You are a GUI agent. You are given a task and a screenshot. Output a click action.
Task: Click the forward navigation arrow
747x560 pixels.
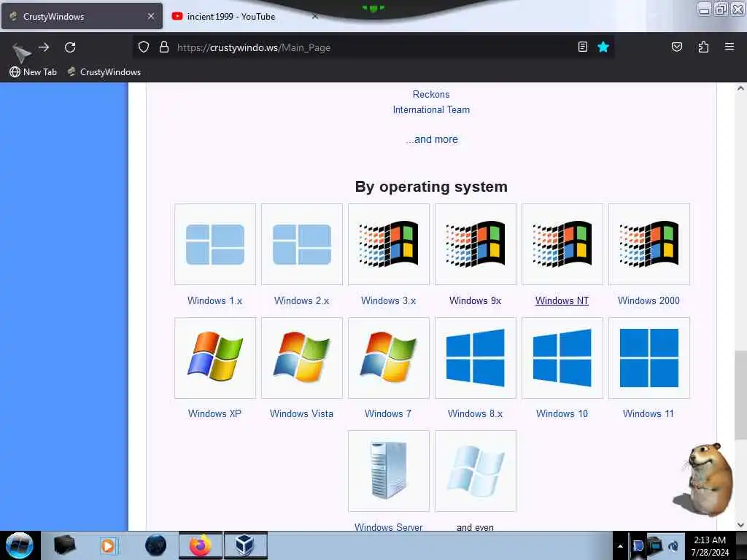[44, 47]
